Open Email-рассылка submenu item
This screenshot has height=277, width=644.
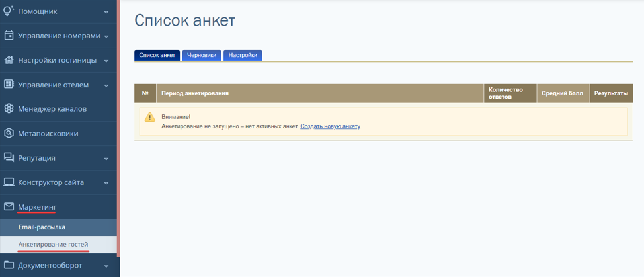pos(58,227)
